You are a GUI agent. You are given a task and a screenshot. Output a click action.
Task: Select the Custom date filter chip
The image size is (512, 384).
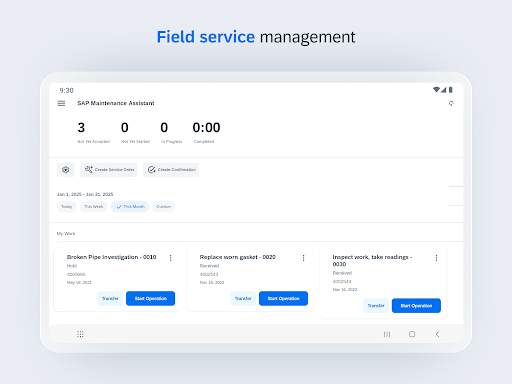click(x=163, y=207)
